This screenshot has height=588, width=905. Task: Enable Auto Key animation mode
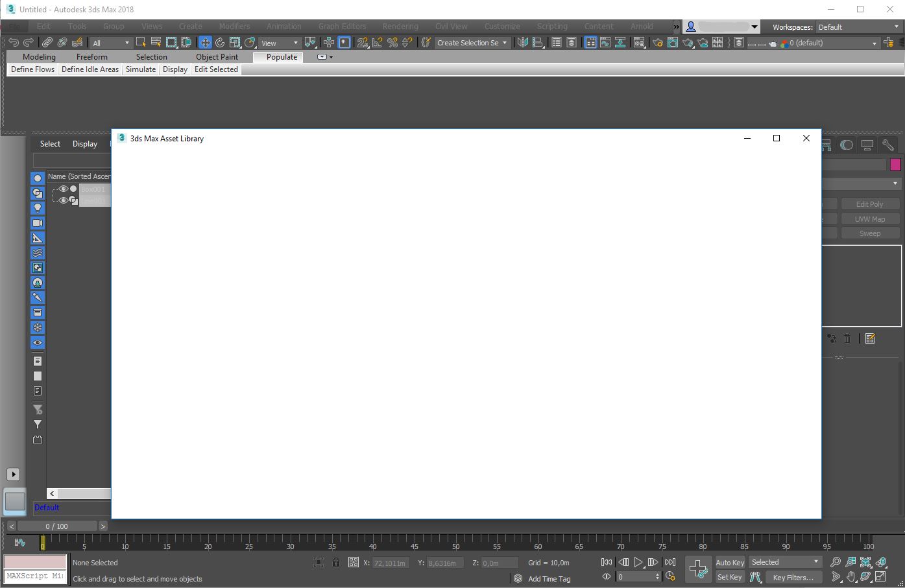[729, 562]
